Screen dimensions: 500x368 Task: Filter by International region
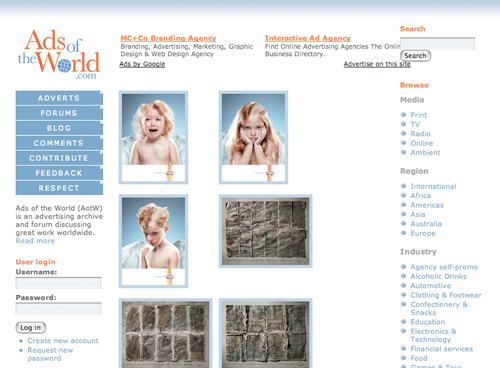[x=433, y=186]
